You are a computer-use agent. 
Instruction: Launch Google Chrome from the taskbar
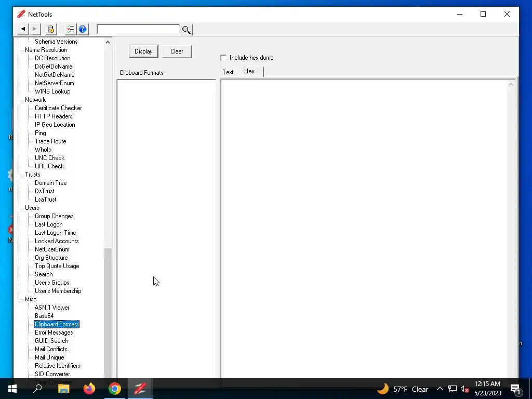pyautogui.click(x=115, y=389)
